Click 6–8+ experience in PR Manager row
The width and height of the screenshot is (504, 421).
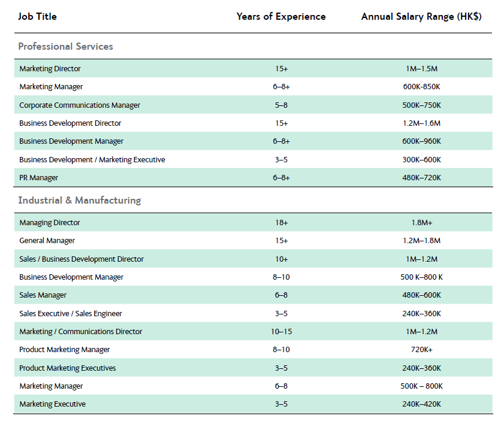click(x=281, y=178)
